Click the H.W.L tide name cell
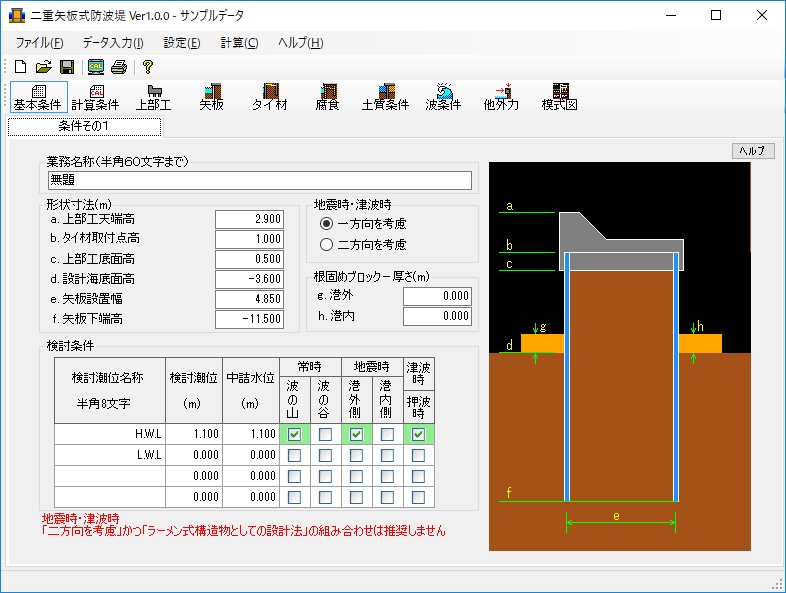Viewport: 786px width, 593px height. [x=110, y=434]
